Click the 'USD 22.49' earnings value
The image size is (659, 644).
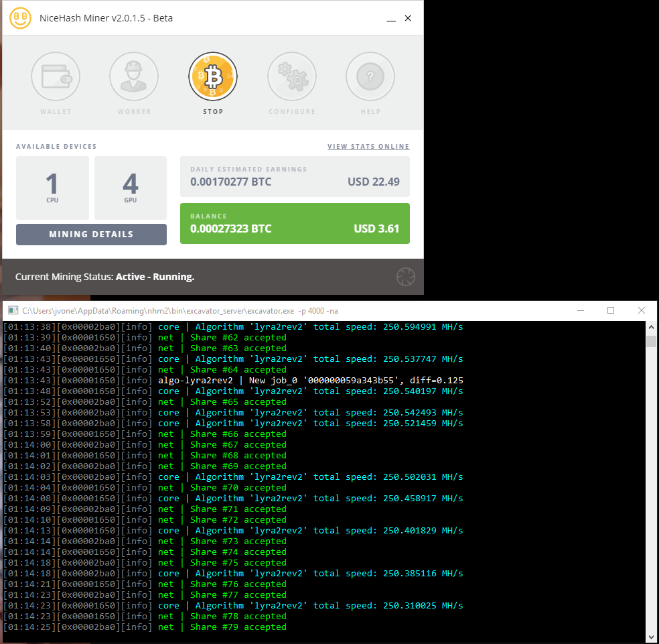coord(374,182)
